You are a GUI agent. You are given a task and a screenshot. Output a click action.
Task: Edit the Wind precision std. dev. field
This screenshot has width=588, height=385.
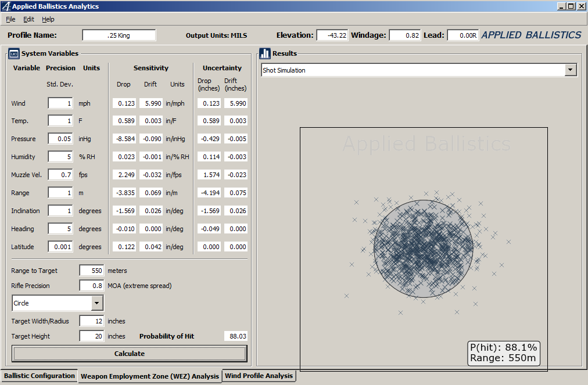pos(60,103)
